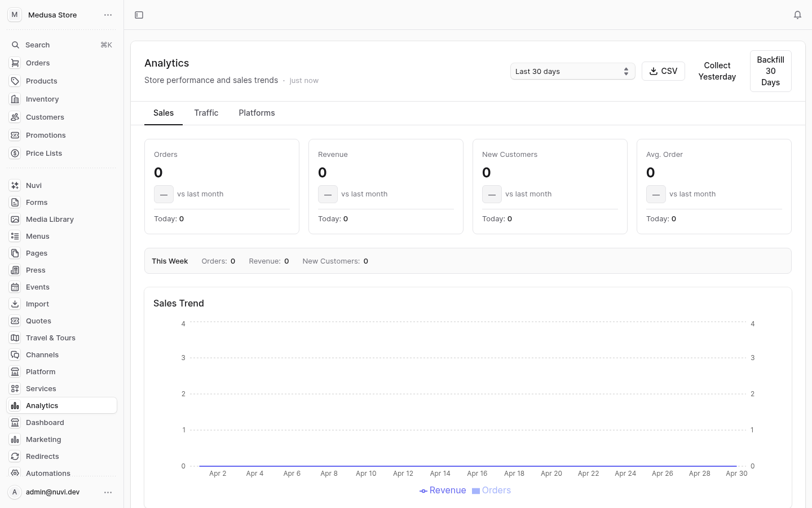
Task: Open the Promotions ticket icon
Action: (x=15, y=135)
